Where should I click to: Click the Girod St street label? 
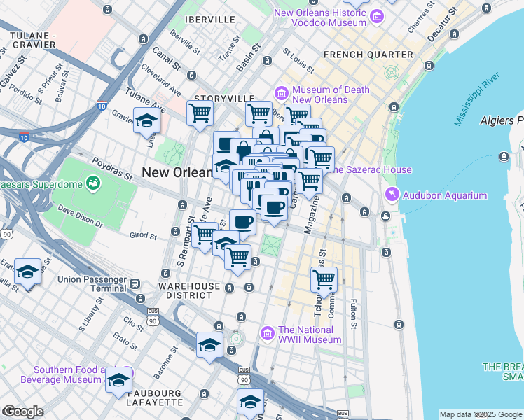[144, 236]
